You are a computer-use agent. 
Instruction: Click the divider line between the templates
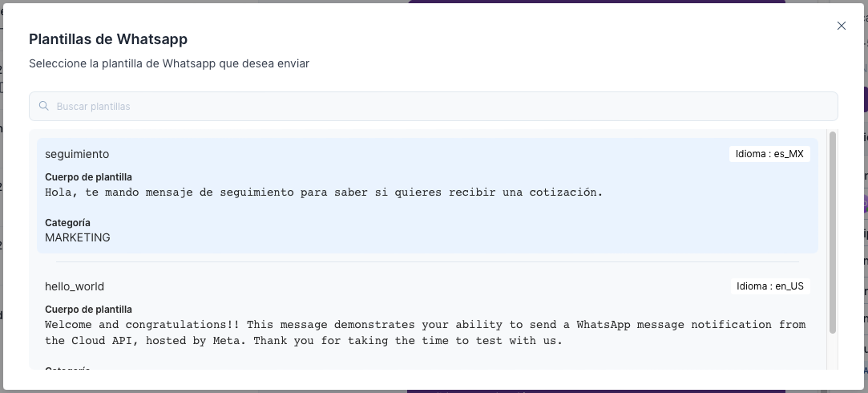427,261
